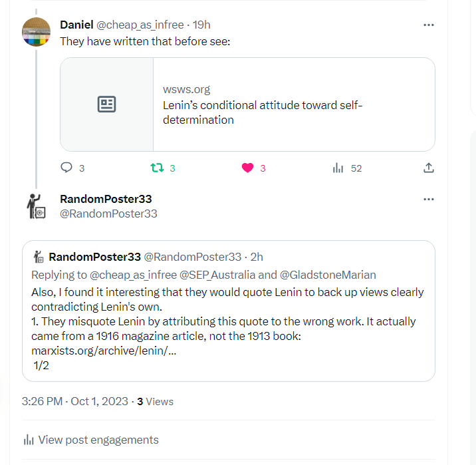
Task: Open view analytics icon showing 52
Action: [x=338, y=168]
